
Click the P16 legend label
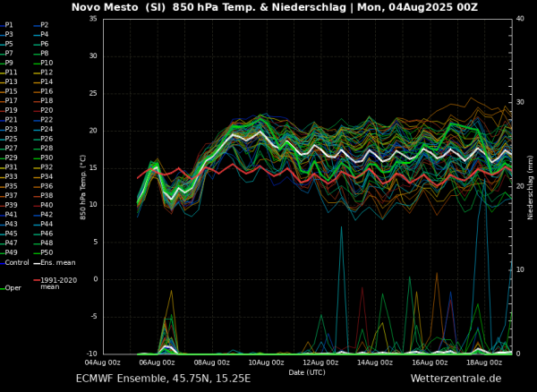(47, 91)
